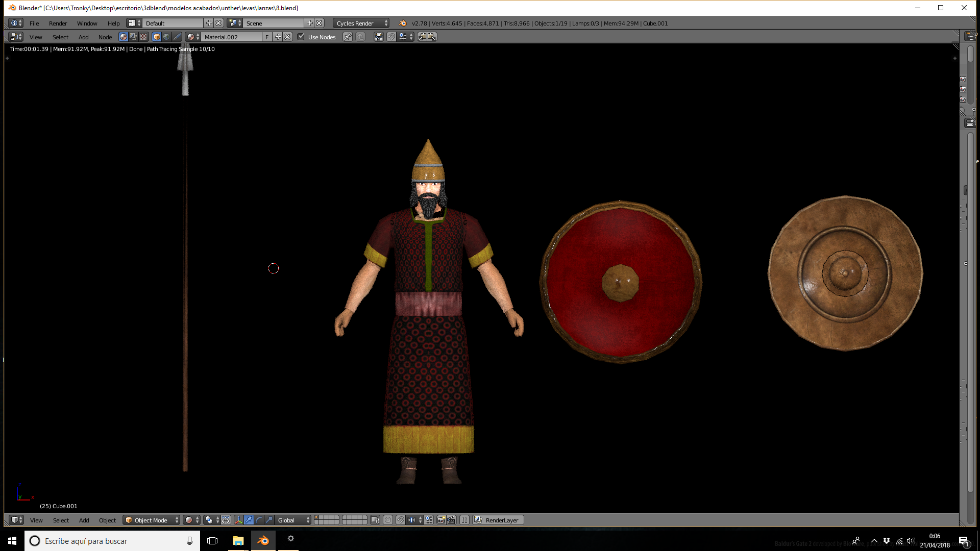
Task: Choose World shader data type icon
Action: click(x=166, y=37)
